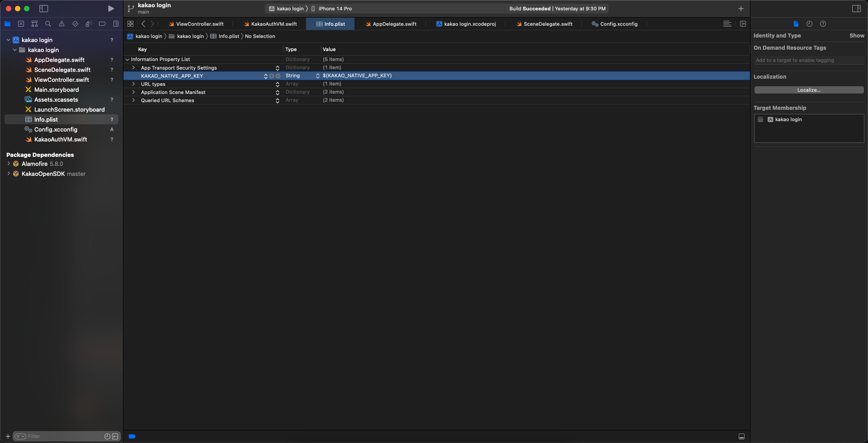The width and height of the screenshot is (868, 443).
Task: Show the Quick Help inspector
Action: tap(823, 24)
